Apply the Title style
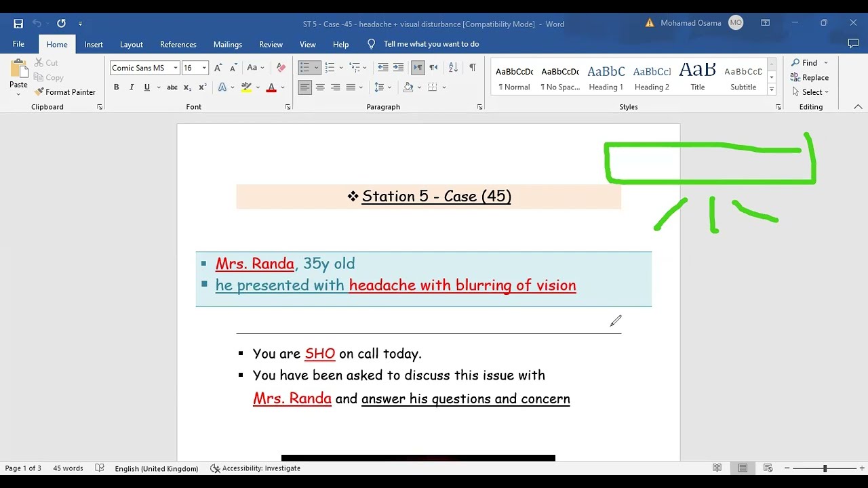The height and width of the screenshot is (488, 868). coord(698,77)
